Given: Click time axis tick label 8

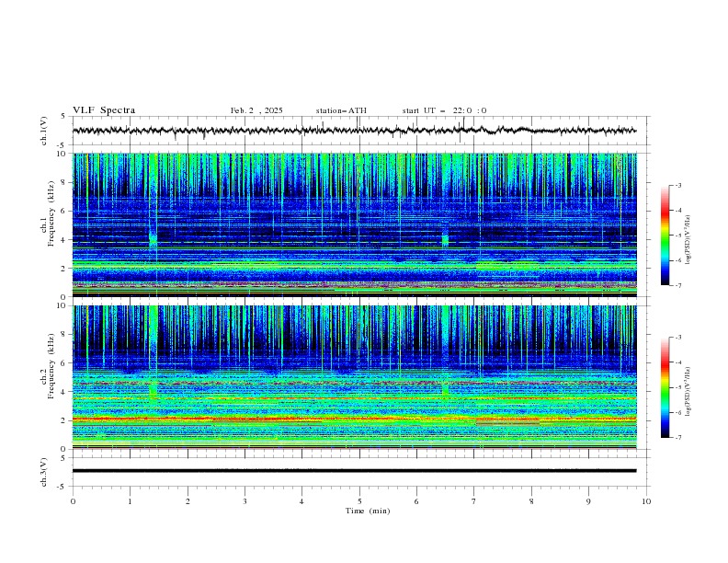Looking at the screenshot, I should (531, 501).
